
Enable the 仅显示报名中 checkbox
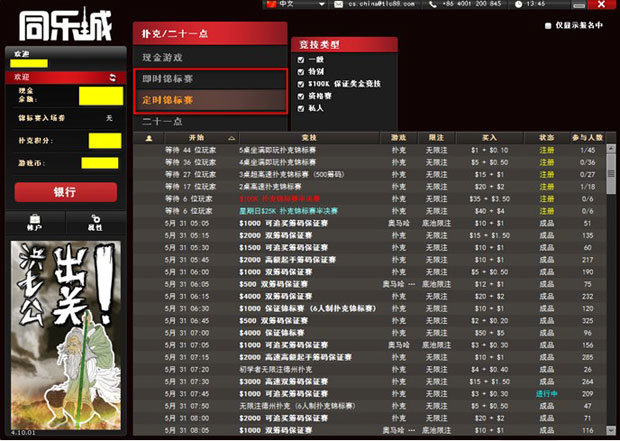[x=548, y=26]
